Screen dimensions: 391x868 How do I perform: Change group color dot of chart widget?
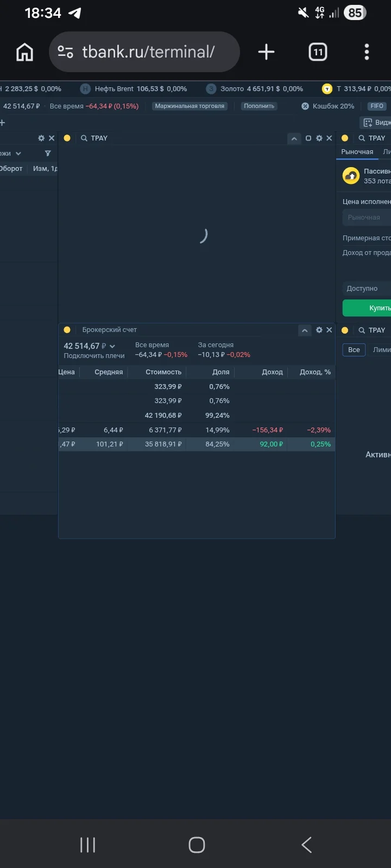point(67,138)
